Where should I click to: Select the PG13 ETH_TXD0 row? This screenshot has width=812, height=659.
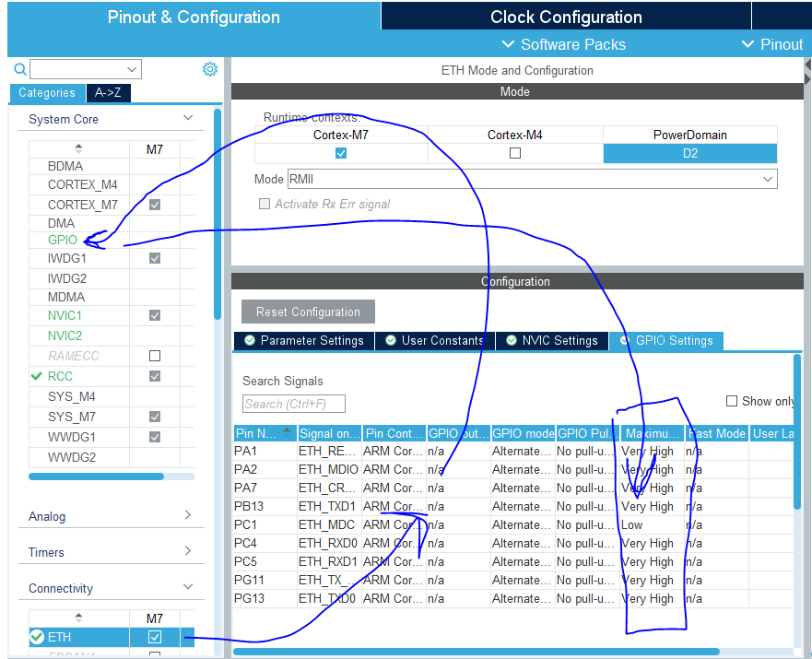tap(512, 598)
